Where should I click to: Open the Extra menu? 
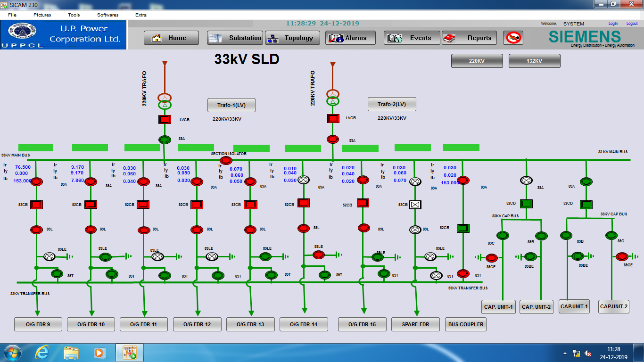pyautogui.click(x=141, y=15)
